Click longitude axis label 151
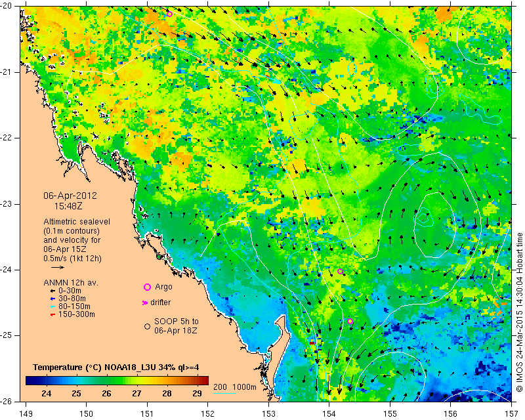Image resolution: width=525 pixels, height=420 pixels. pos(147,414)
